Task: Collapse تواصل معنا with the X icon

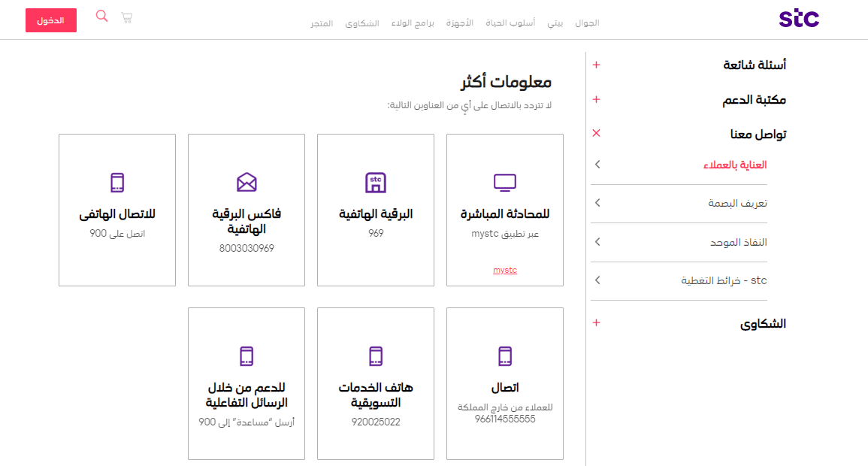Action: [x=596, y=133]
